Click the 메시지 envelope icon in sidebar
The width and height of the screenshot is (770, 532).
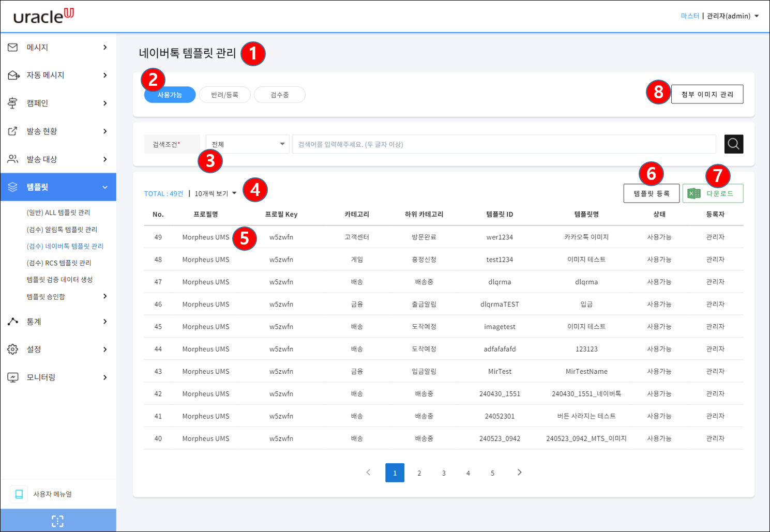(13, 48)
